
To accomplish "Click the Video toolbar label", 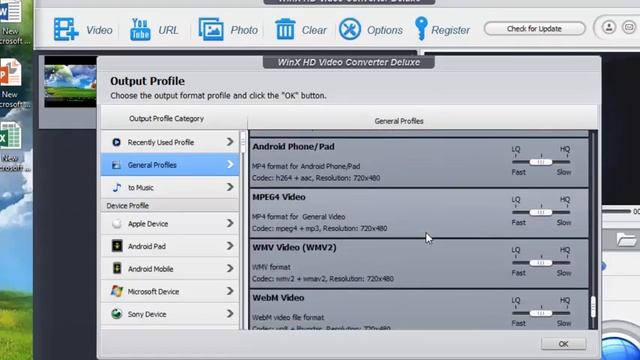I will 99,30.
